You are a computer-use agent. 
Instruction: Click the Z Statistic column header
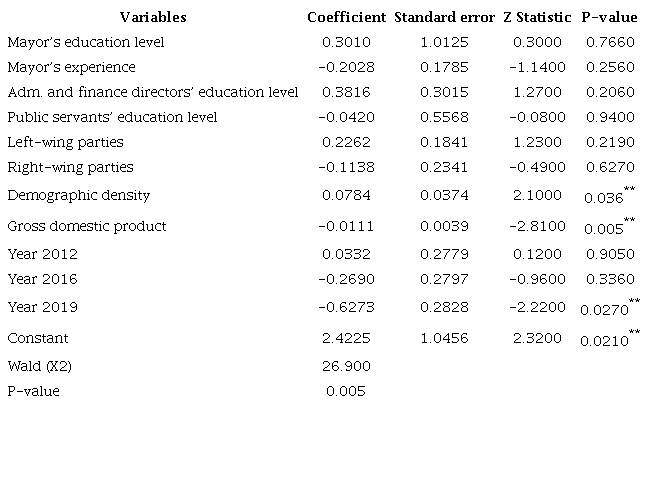coord(537,17)
